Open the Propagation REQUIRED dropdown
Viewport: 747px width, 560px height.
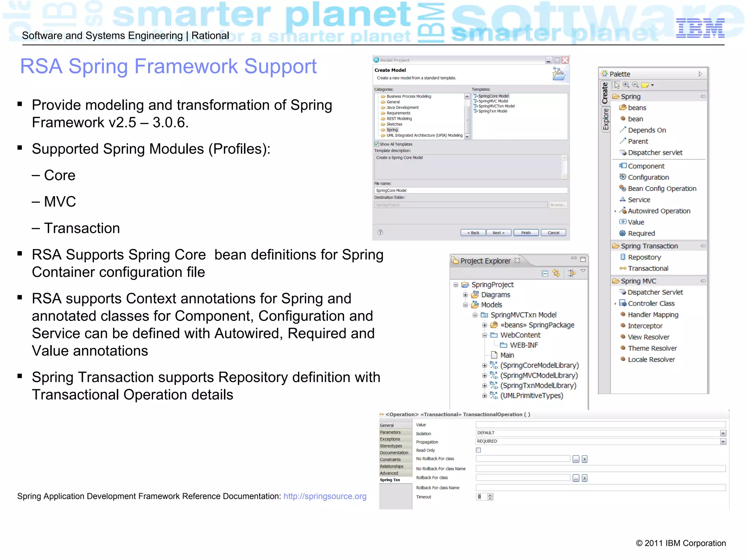pos(723,442)
